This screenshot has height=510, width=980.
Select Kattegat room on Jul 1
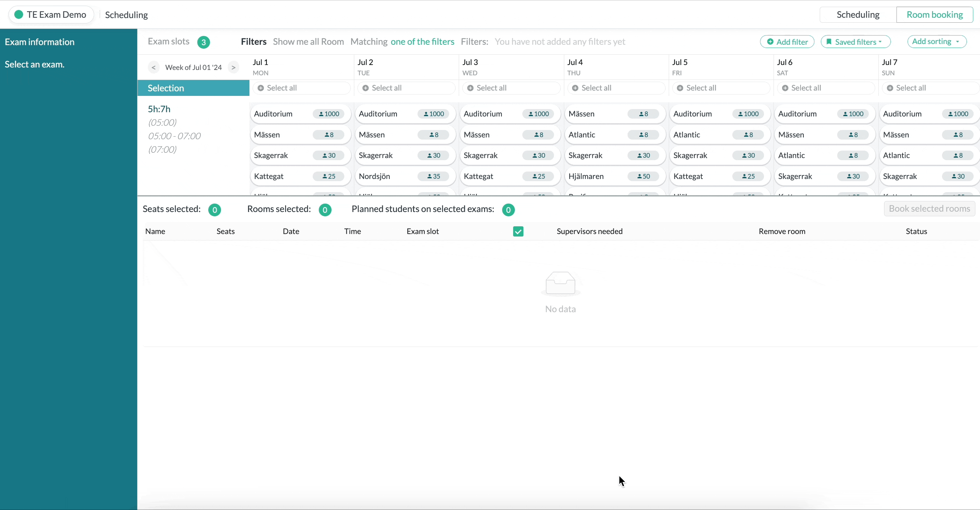click(x=300, y=177)
